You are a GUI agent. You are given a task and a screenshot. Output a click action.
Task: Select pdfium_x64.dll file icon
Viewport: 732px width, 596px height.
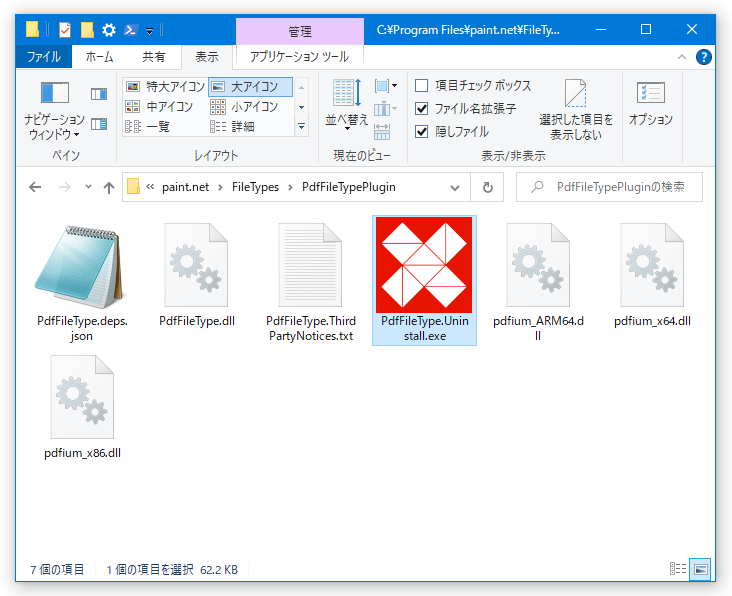(652, 265)
